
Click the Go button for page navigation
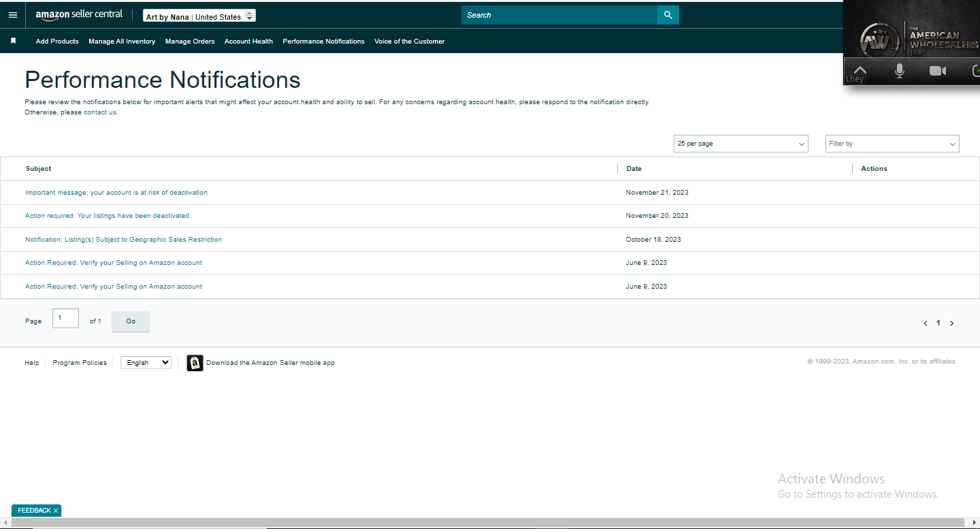pos(131,321)
